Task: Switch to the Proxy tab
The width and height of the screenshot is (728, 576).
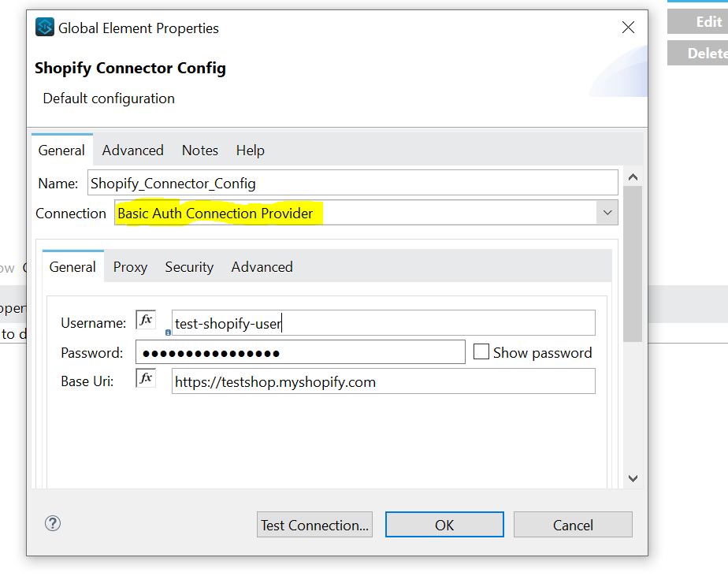Action: click(x=131, y=267)
